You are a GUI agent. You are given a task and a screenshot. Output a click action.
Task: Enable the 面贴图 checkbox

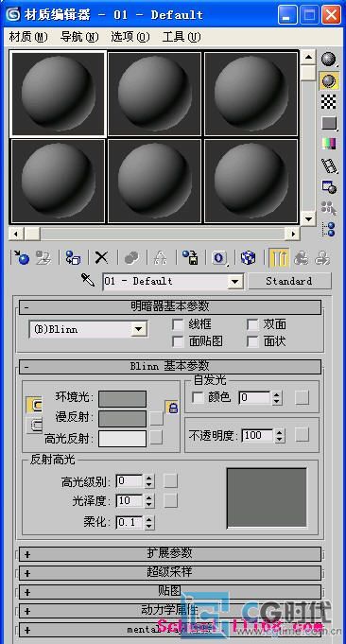pyautogui.click(x=178, y=341)
